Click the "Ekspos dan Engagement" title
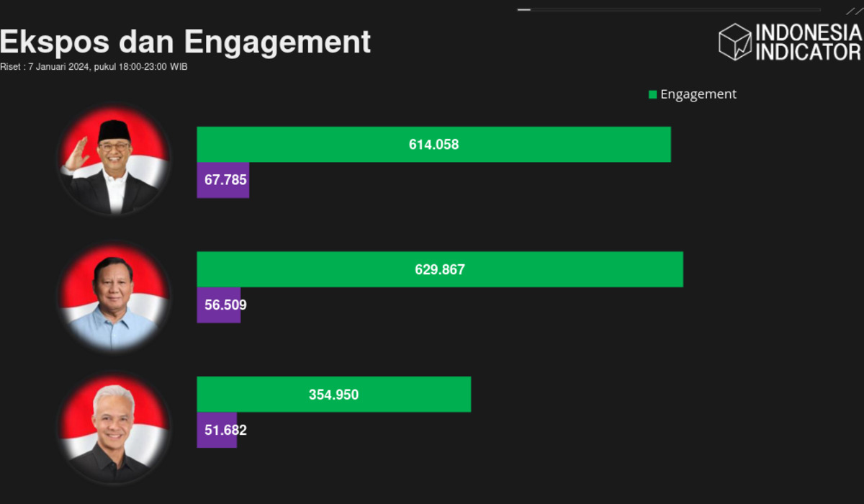864x504 pixels. coord(185,42)
